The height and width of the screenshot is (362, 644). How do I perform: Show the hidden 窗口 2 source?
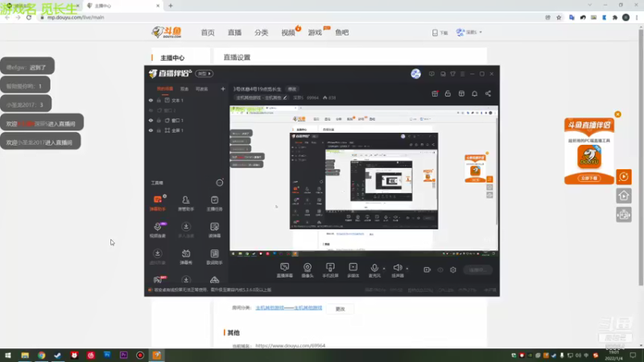pos(151,110)
